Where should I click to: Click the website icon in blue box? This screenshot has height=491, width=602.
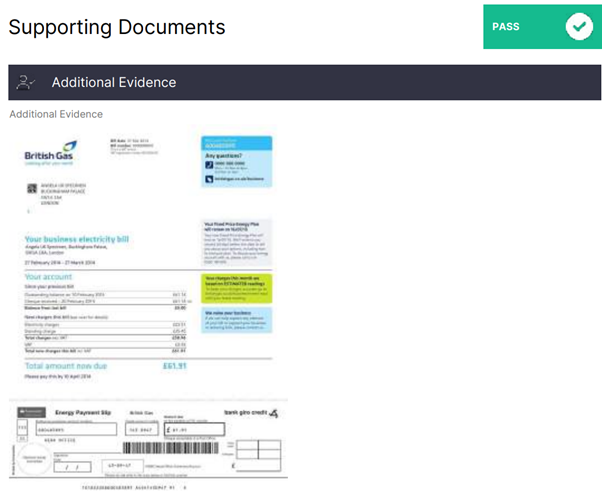coord(209,179)
